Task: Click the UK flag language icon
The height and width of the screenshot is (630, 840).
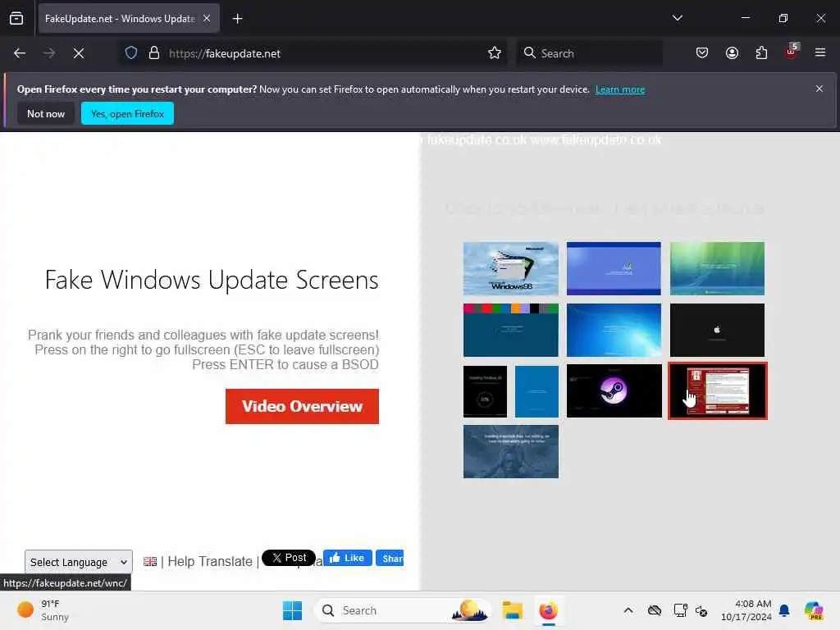Action: tap(150, 561)
